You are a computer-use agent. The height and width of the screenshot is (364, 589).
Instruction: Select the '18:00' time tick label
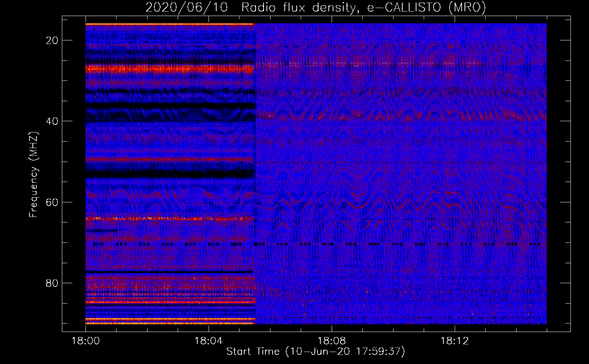point(86,341)
